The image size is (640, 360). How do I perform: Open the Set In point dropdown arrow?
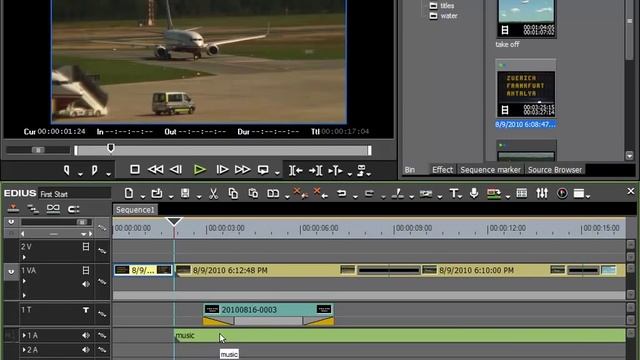80,174
